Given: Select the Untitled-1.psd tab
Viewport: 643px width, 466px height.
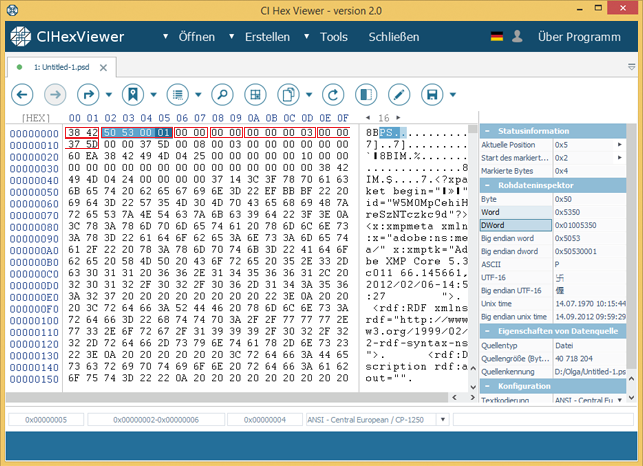Looking at the screenshot, I should click(x=62, y=66).
